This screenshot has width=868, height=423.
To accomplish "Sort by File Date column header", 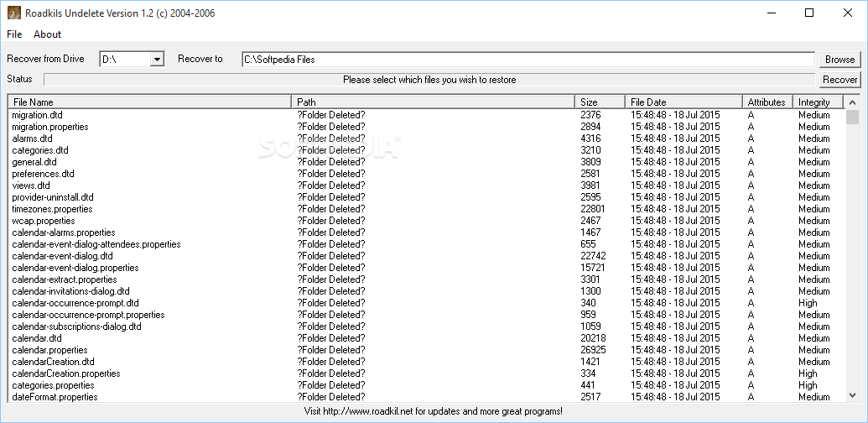I will [683, 102].
